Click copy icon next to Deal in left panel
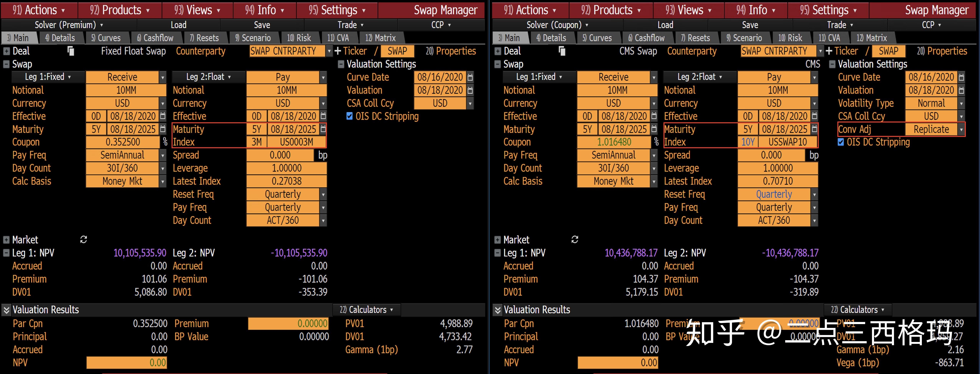 [x=71, y=51]
